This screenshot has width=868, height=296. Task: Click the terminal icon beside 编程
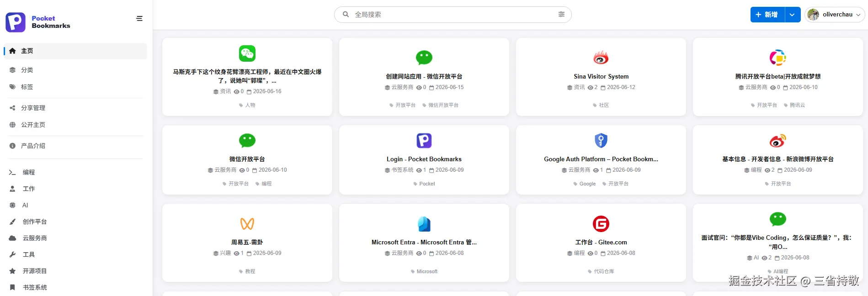pyautogui.click(x=12, y=172)
